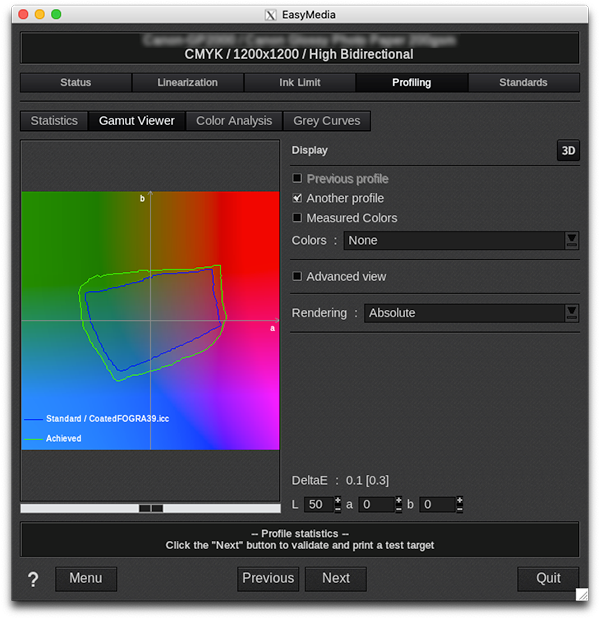Expand the Rendering dropdown showing Absolute
The height and width of the screenshot is (618, 600).
point(470,313)
